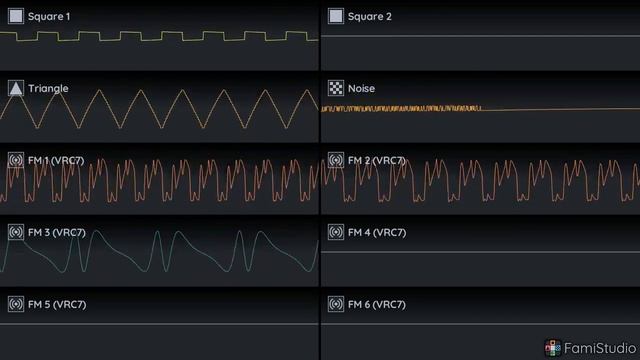Select the 'FM 3 (VRC7)' label
Image resolution: width=640 pixels, height=360 pixels.
coord(57,233)
